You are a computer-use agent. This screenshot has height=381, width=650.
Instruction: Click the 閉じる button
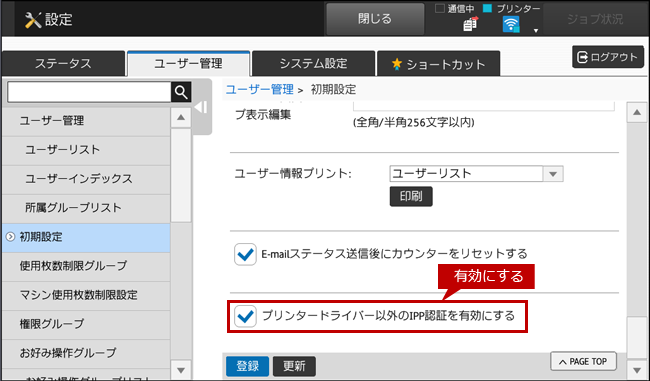point(375,19)
